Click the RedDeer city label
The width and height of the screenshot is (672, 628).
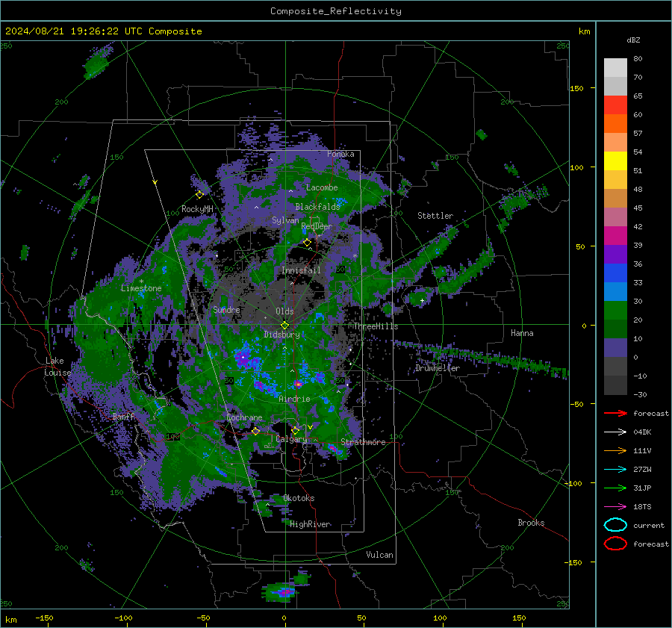pyautogui.click(x=317, y=226)
